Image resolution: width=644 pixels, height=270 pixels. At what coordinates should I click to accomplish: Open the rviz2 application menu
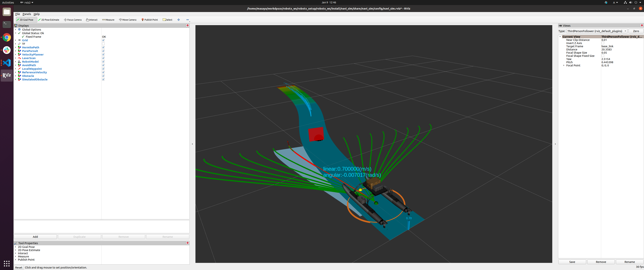click(27, 2)
